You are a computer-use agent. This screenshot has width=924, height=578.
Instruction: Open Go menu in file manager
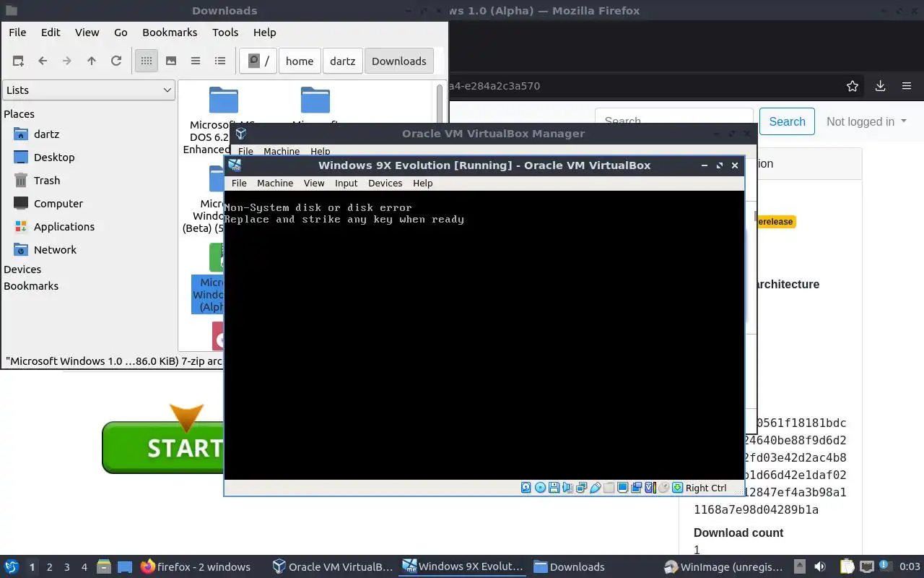(x=121, y=33)
